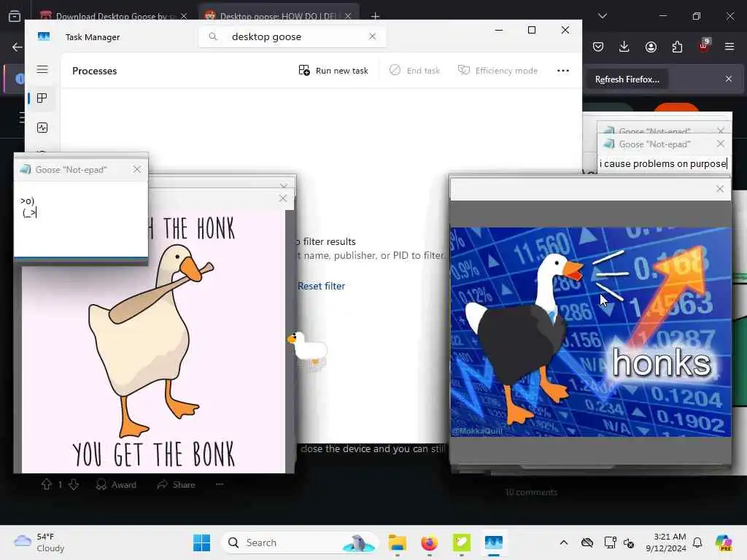
Task: Downvote the Reddit post
Action: point(74,485)
